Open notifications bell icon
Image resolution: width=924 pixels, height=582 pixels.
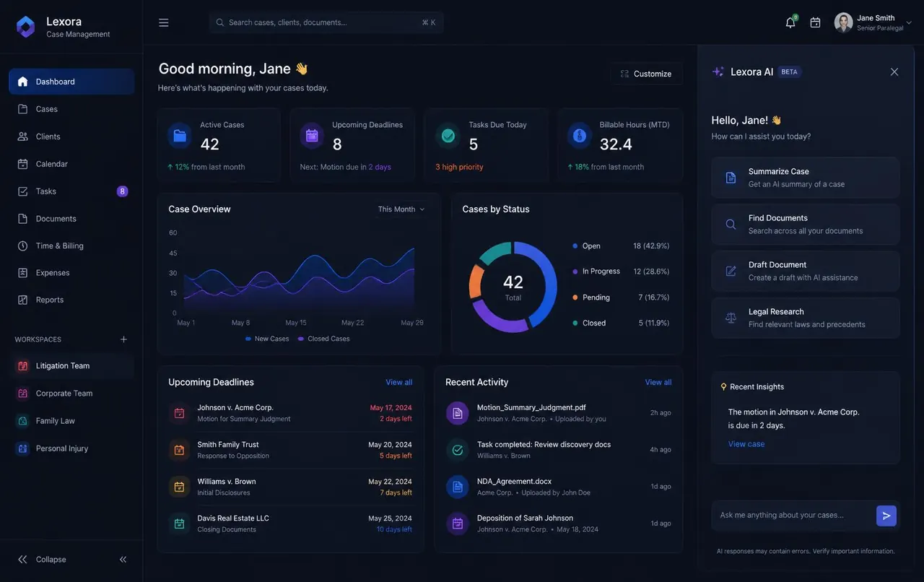[x=790, y=22]
